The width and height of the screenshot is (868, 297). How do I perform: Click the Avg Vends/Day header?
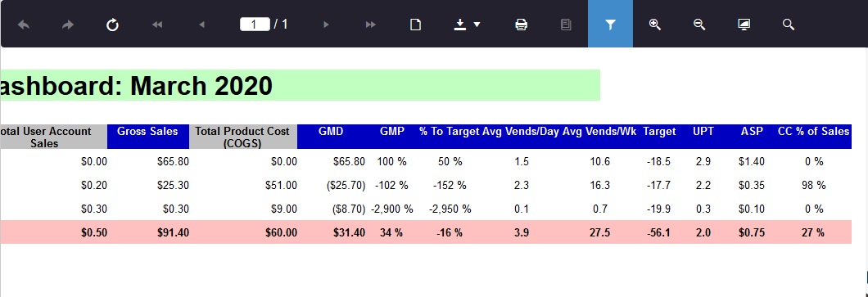[521, 132]
